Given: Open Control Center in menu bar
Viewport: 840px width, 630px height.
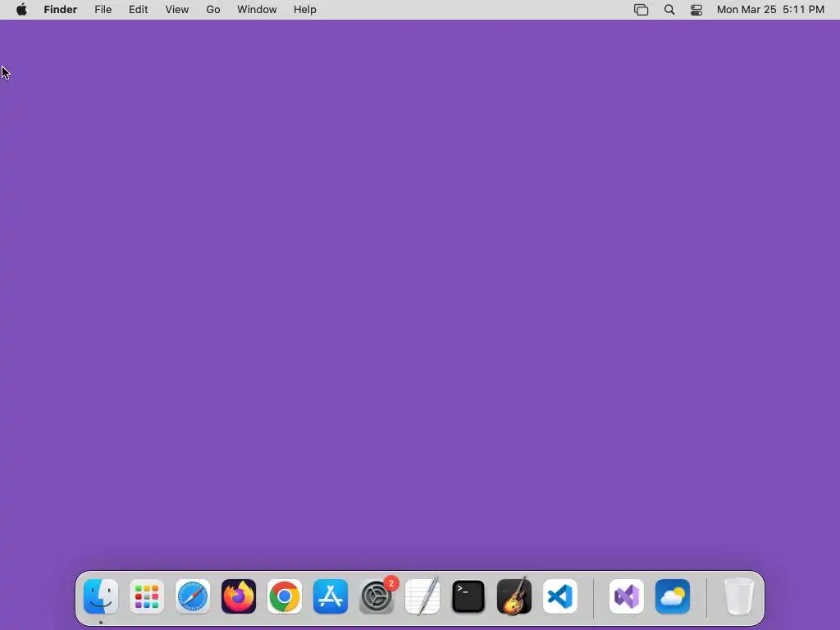Looking at the screenshot, I should (x=696, y=10).
